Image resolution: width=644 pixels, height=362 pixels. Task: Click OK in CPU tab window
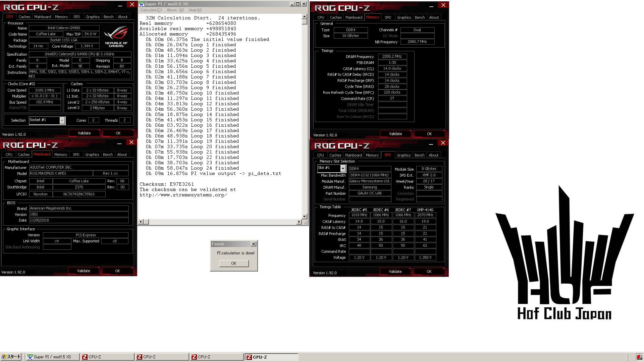[x=118, y=133]
